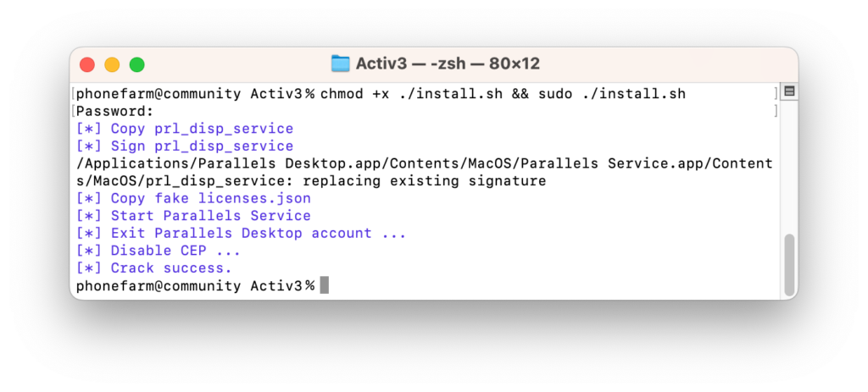
Task: Click the '[*] Copy prl_disp_service' output line
Action: [185, 129]
